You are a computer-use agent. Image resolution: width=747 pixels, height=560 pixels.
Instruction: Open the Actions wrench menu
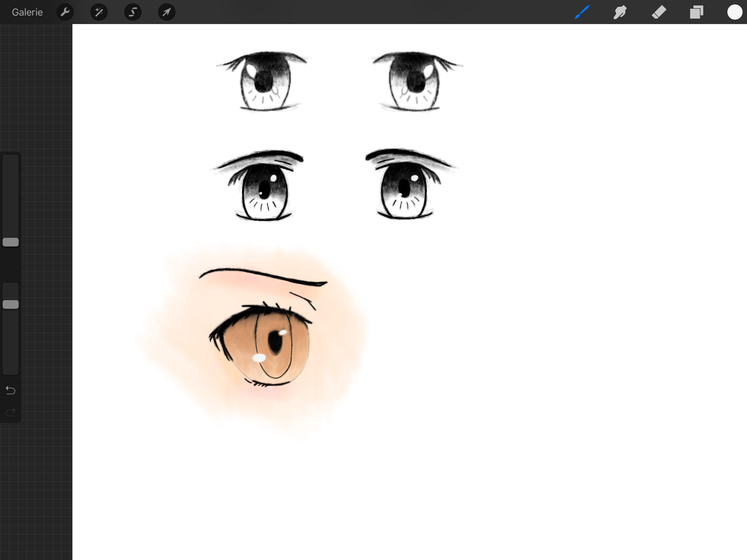point(65,12)
